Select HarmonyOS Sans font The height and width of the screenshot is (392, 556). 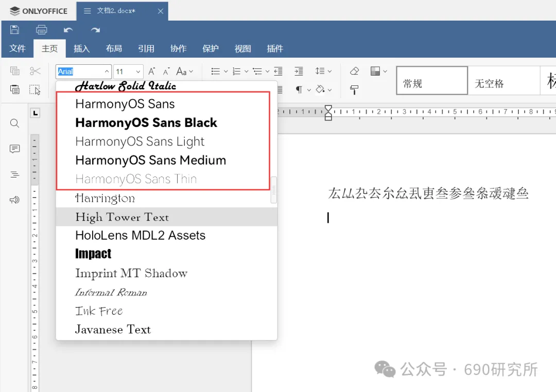click(x=166, y=104)
